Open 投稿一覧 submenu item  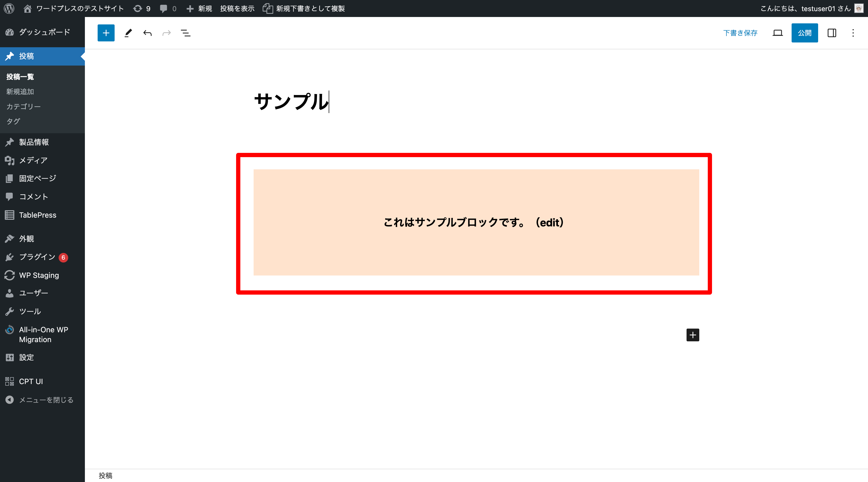[20, 76]
